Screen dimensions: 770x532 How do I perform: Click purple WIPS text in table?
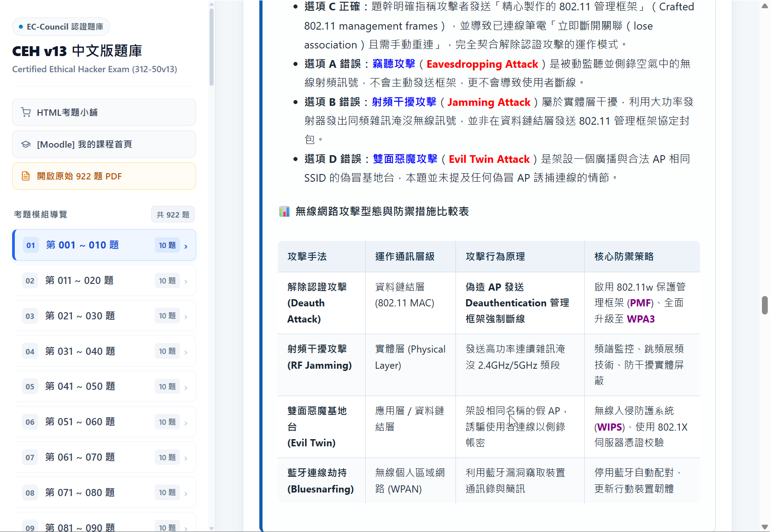tap(610, 427)
